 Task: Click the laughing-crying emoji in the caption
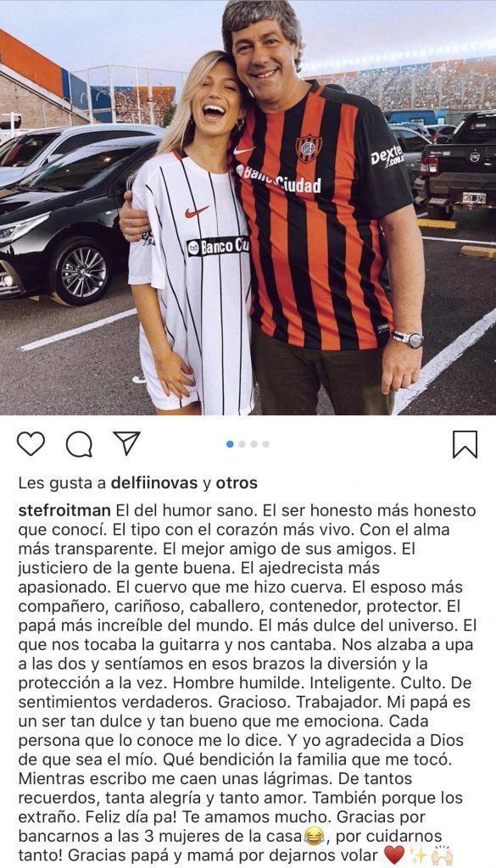[314, 835]
